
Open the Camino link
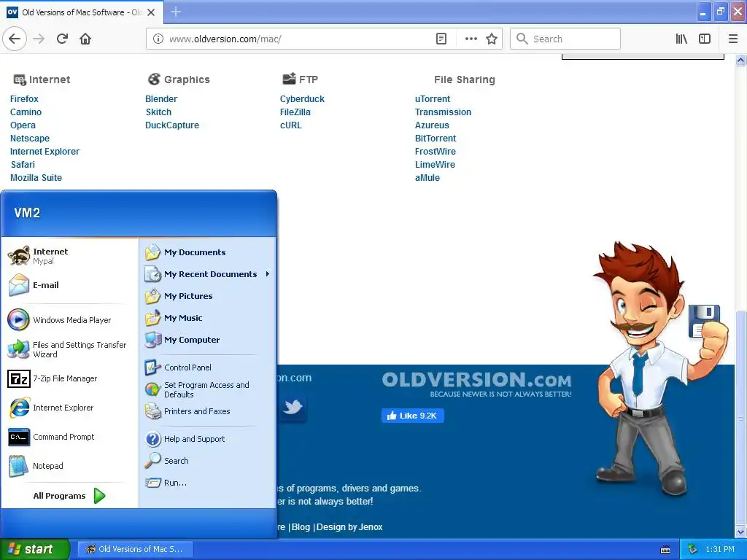26,112
